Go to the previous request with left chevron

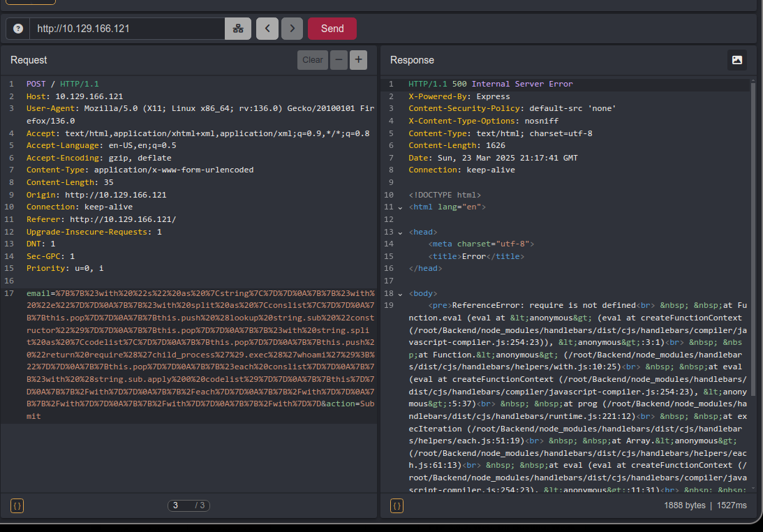tap(267, 29)
